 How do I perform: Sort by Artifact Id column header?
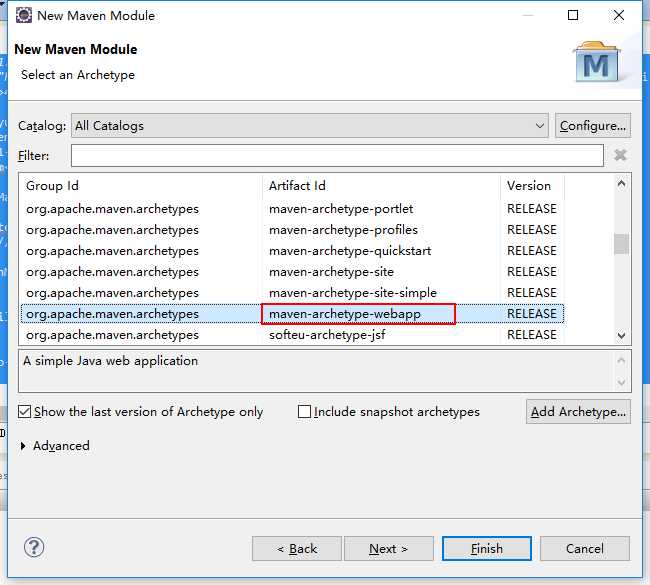click(381, 186)
